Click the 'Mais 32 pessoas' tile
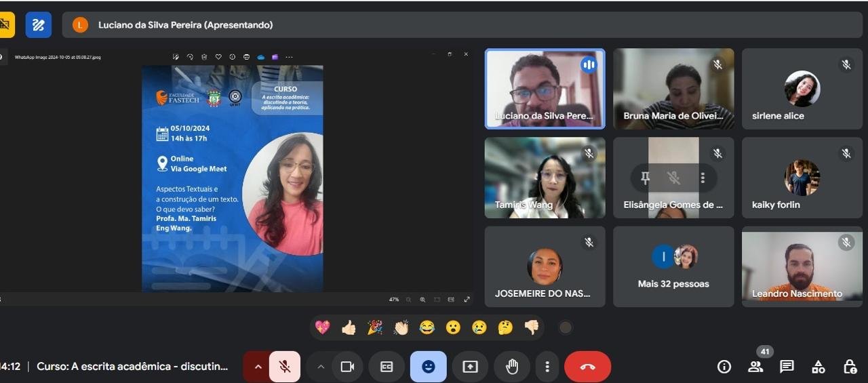Viewport: 868px width, 383px height. pos(673,267)
